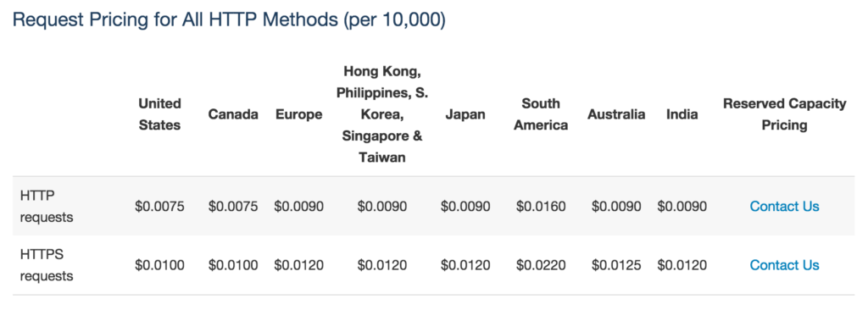Select the Japan column header
The image size is (868, 310).
click(x=465, y=114)
